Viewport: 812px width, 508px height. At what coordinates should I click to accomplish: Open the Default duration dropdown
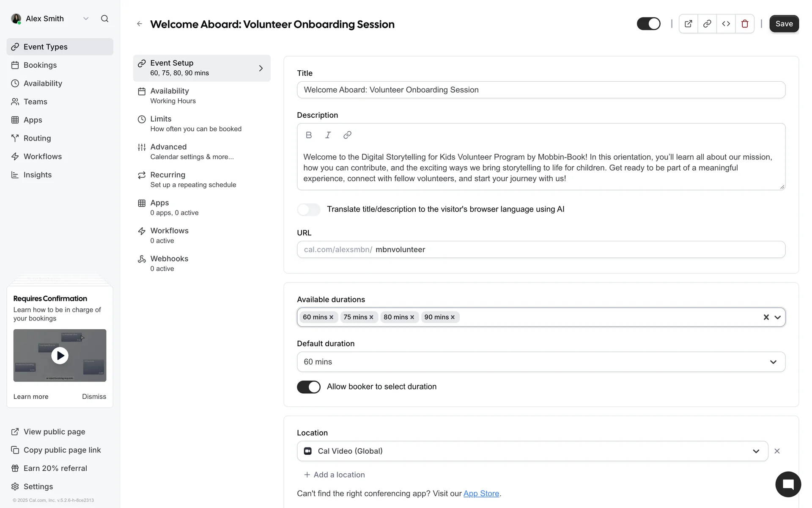coord(541,362)
